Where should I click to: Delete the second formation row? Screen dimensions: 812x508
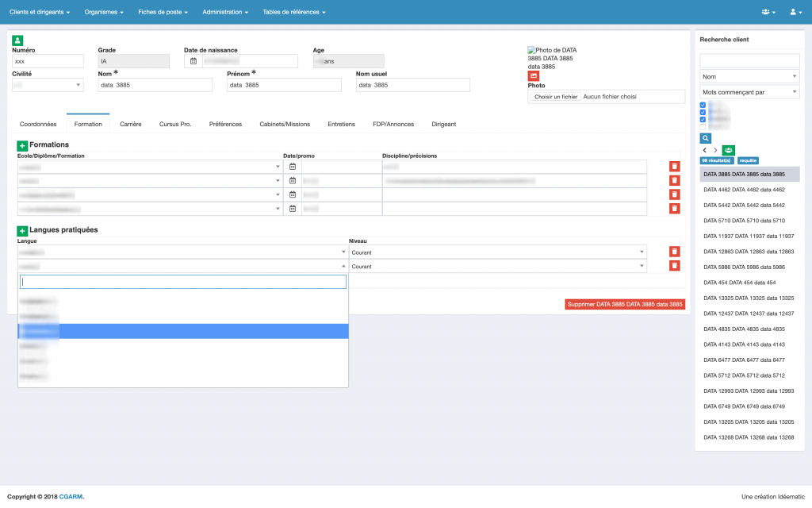[674, 180]
